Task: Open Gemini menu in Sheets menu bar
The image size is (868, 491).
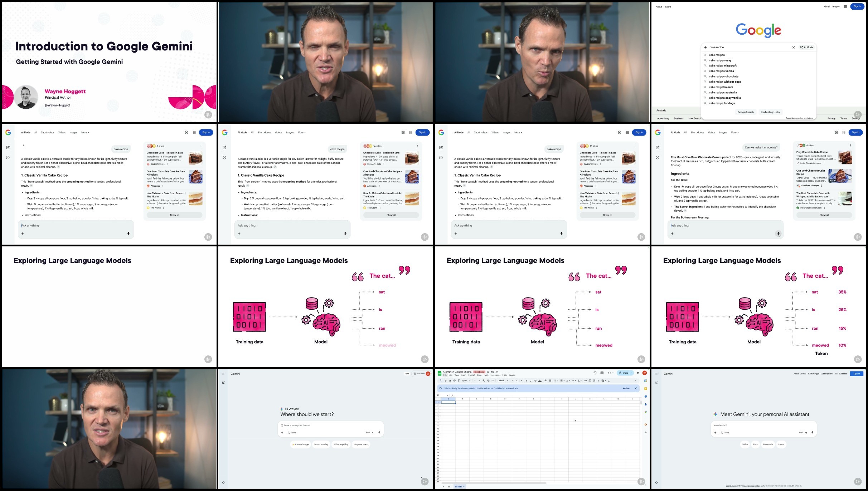Action: coord(512,375)
